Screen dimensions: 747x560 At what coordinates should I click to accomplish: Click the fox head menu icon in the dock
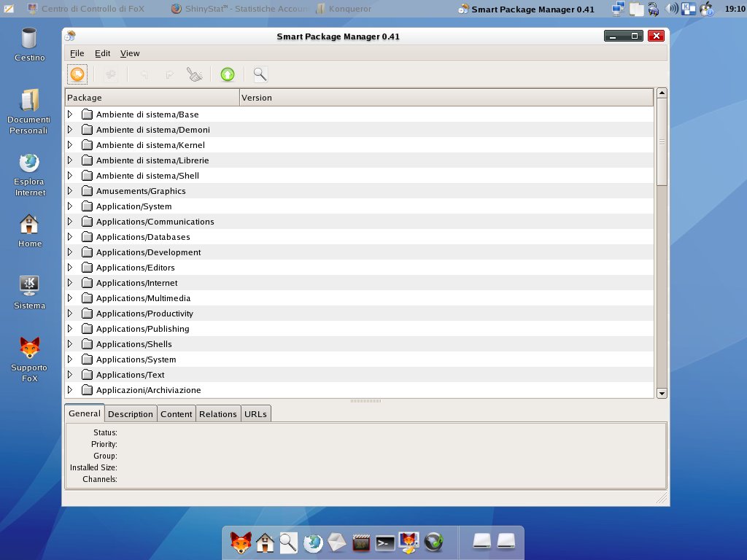pyautogui.click(x=241, y=542)
